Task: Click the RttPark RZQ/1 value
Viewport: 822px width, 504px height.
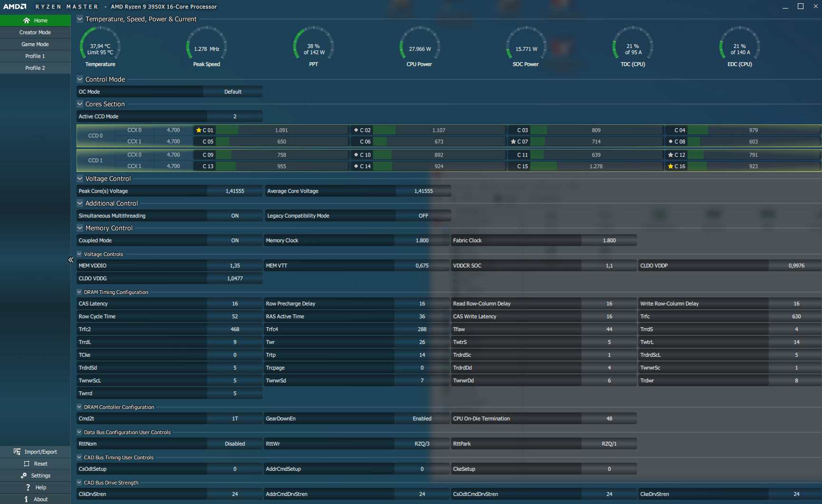Action: click(609, 444)
